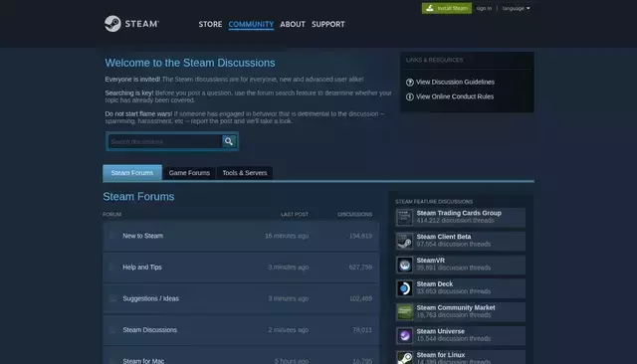Click the STEAM wordmark text
This screenshot has height=364, width=637.
[x=141, y=24]
